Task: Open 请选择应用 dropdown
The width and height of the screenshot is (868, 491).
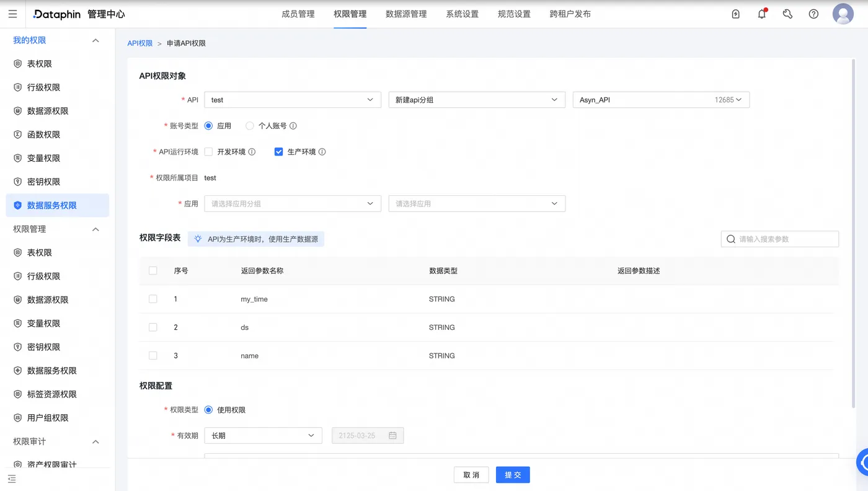Action: pyautogui.click(x=477, y=203)
